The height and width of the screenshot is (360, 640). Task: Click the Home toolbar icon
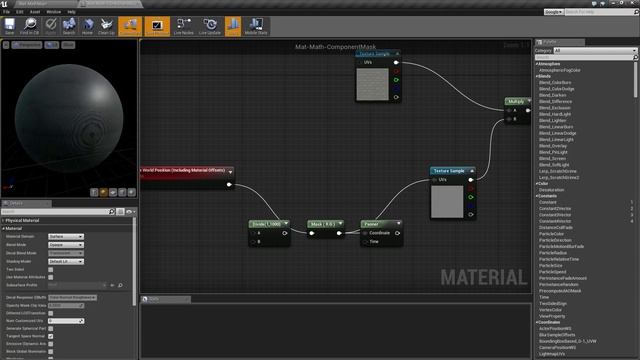coord(87,26)
